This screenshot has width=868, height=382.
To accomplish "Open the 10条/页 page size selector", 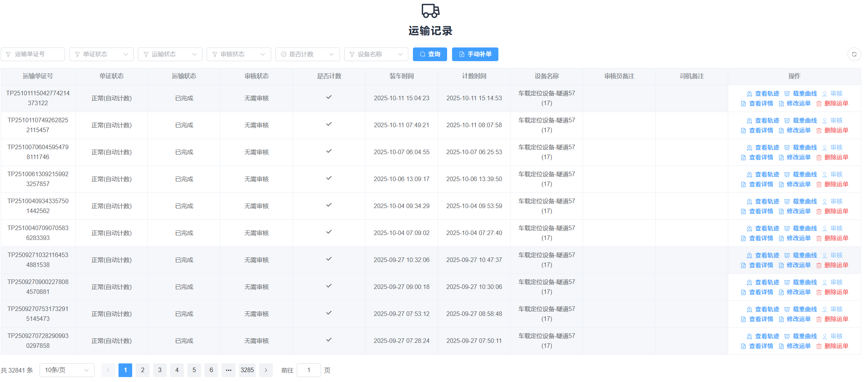I will (67, 370).
